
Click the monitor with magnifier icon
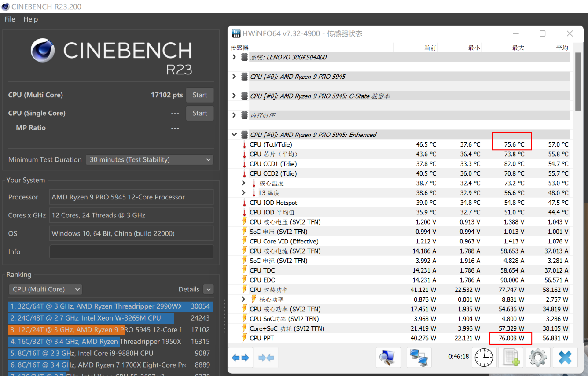pyautogui.click(x=388, y=358)
